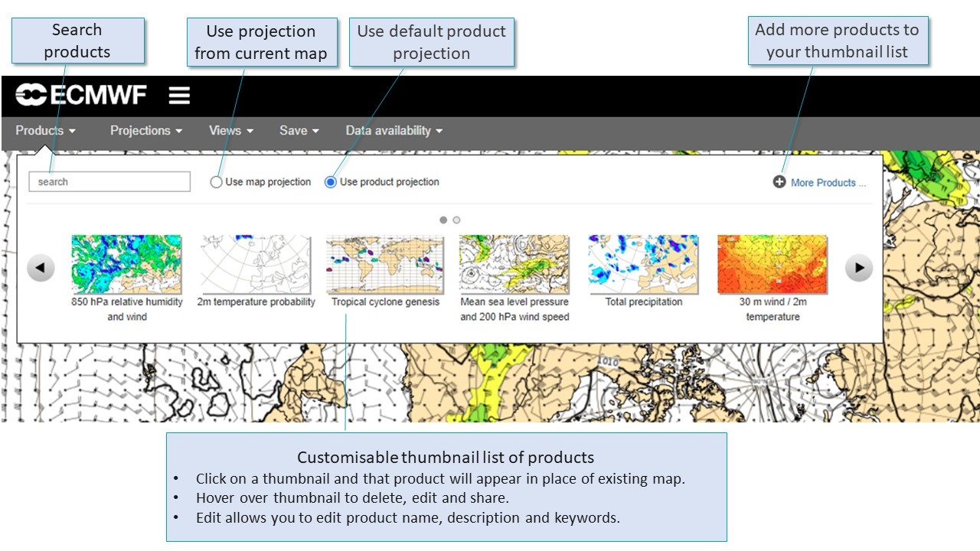The image size is (980, 551).
Task: Click the search products input field
Action: [109, 181]
